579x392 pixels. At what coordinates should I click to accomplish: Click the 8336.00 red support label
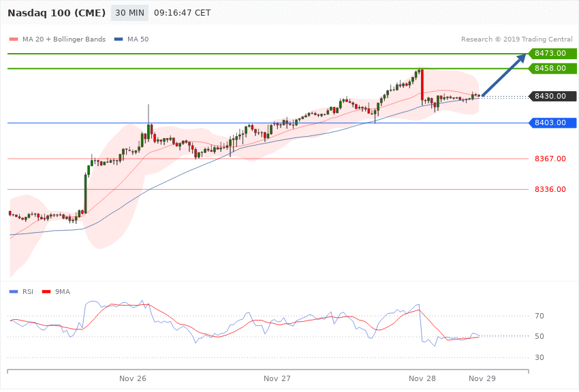550,189
